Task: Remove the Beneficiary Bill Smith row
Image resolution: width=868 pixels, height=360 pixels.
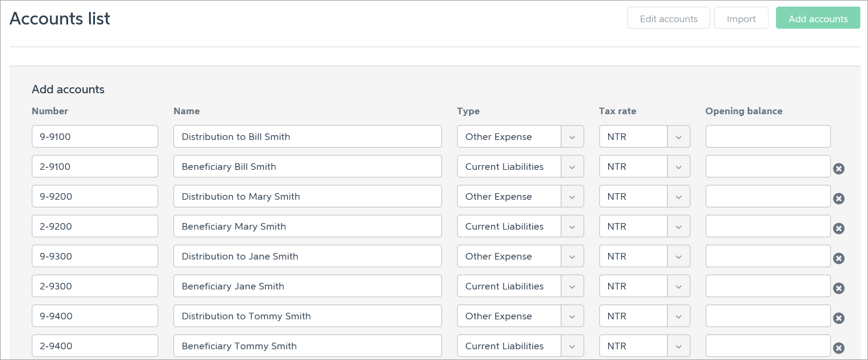Action: tap(839, 169)
